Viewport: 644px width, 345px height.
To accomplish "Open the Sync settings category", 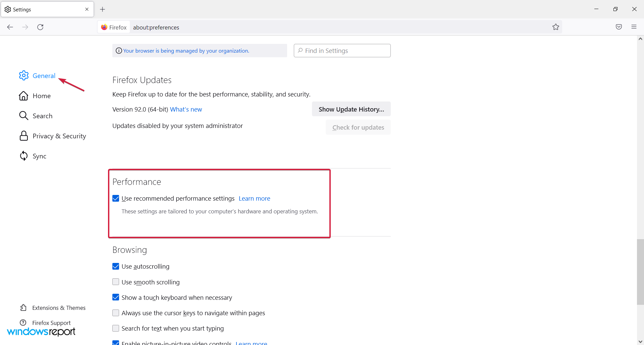I will point(40,156).
